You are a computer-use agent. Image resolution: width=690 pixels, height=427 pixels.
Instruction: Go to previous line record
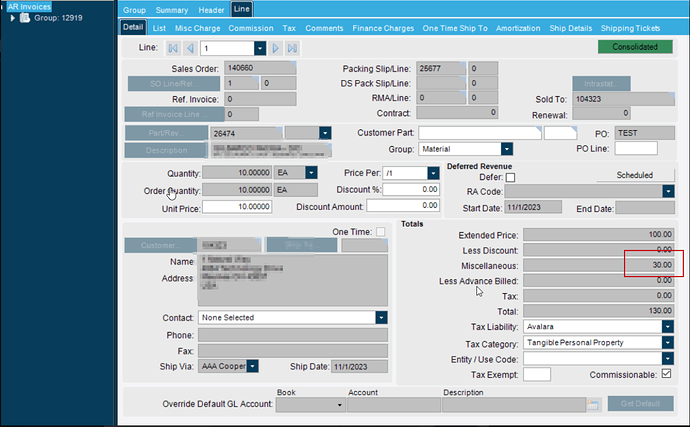[x=190, y=48]
